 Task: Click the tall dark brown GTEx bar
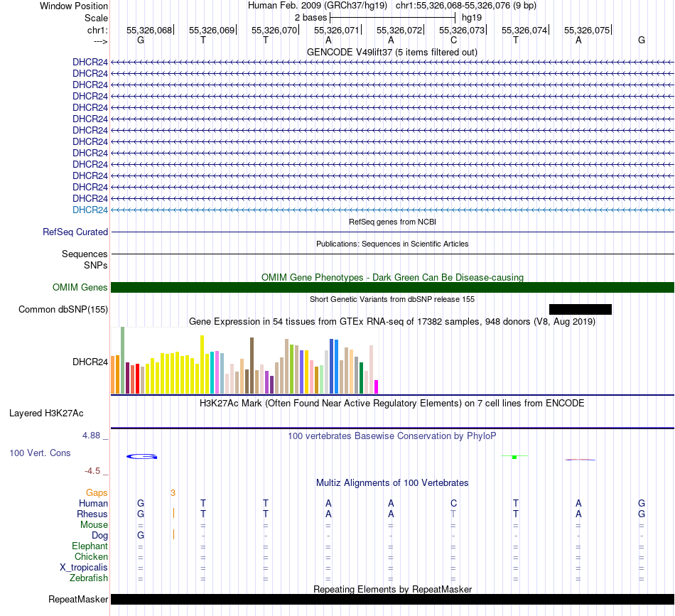pyautogui.click(x=252, y=365)
